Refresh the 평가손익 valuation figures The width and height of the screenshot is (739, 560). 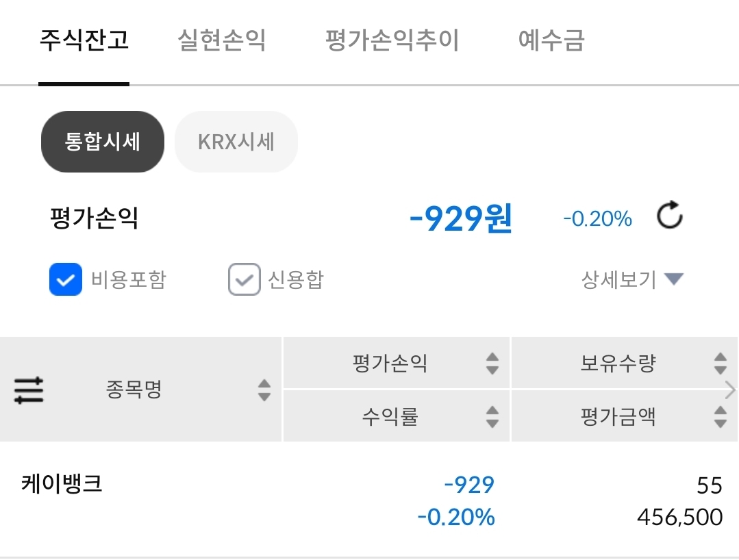coord(669,218)
